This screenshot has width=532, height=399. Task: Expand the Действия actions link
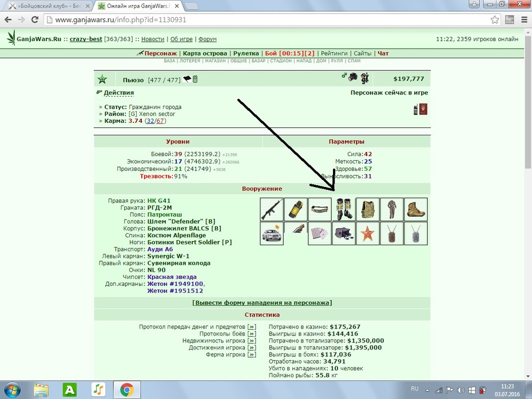119,93
